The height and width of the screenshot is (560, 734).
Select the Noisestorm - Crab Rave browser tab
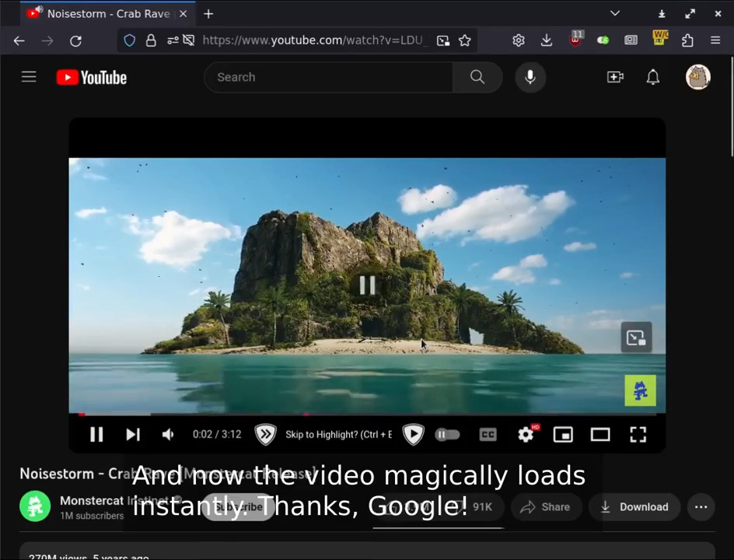100,14
